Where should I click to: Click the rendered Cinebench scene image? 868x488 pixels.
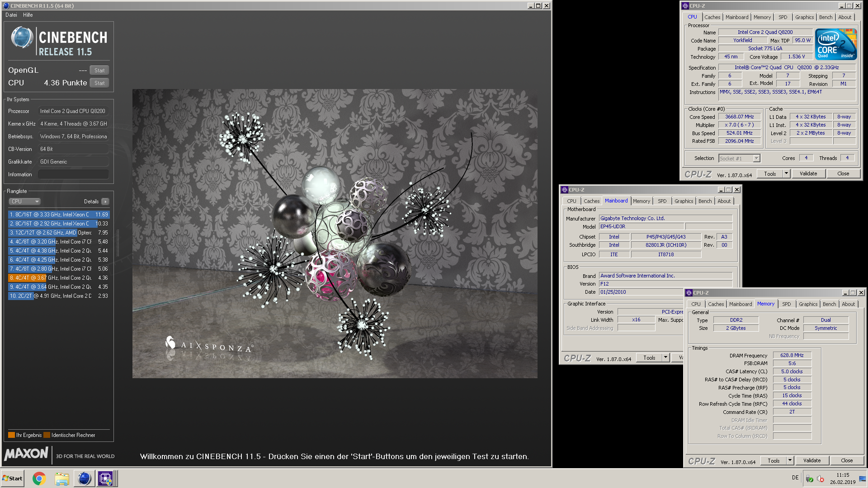(x=335, y=234)
